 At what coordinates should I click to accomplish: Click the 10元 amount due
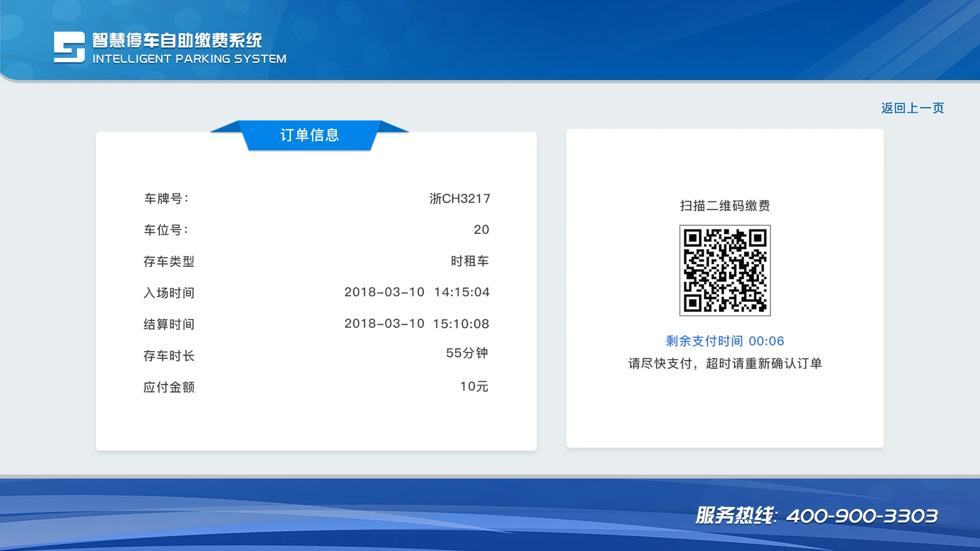click(474, 387)
